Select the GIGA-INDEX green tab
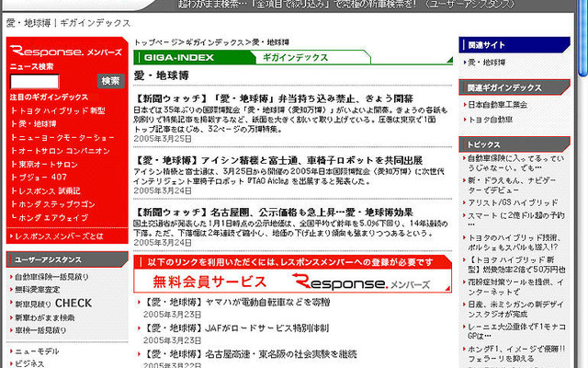Image resolution: width=588 pixels, height=368 pixels. pos(194,57)
